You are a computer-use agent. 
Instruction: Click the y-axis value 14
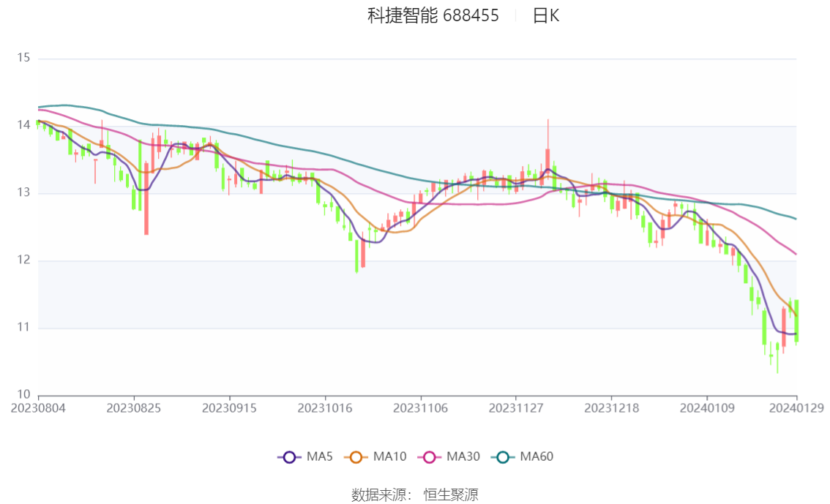point(23,125)
